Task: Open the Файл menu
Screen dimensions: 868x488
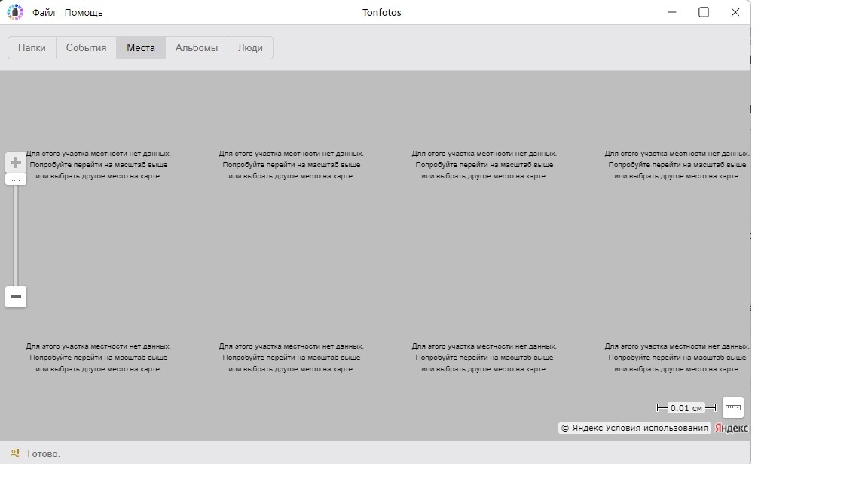Action: pos(44,13)
